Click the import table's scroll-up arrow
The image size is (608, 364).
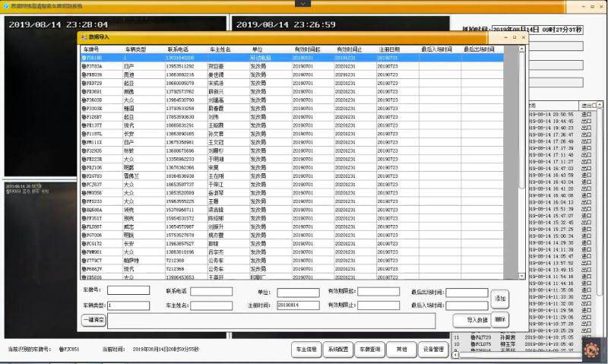coord(521,49)
